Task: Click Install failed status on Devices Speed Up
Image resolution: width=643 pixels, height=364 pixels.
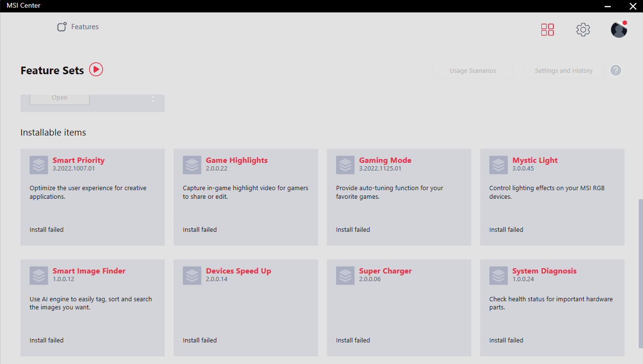Action: point(200,341)
